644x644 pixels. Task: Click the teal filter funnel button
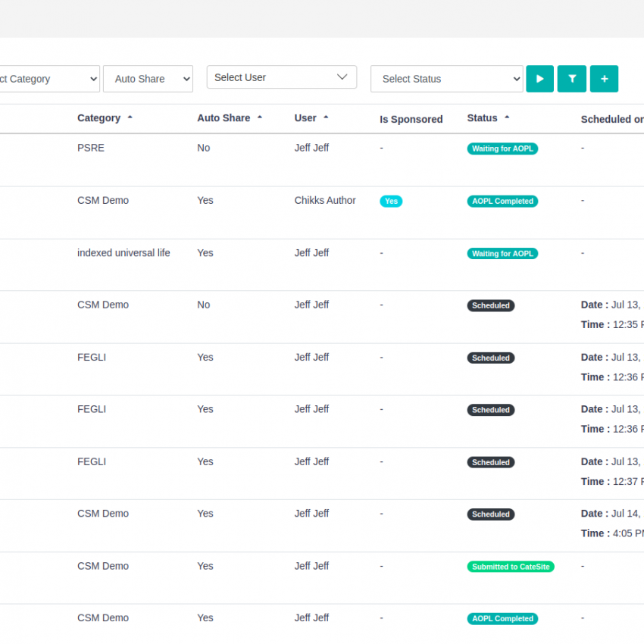tap(572, 79)
